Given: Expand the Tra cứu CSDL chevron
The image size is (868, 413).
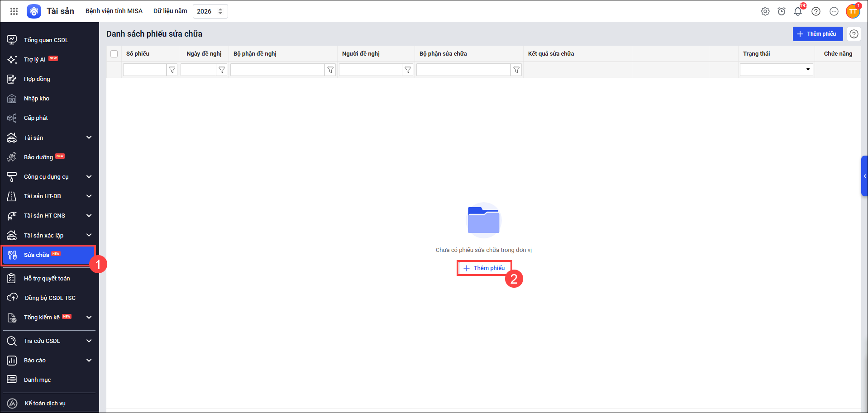Looking at the screenshot, I should [x=89, y=341].
